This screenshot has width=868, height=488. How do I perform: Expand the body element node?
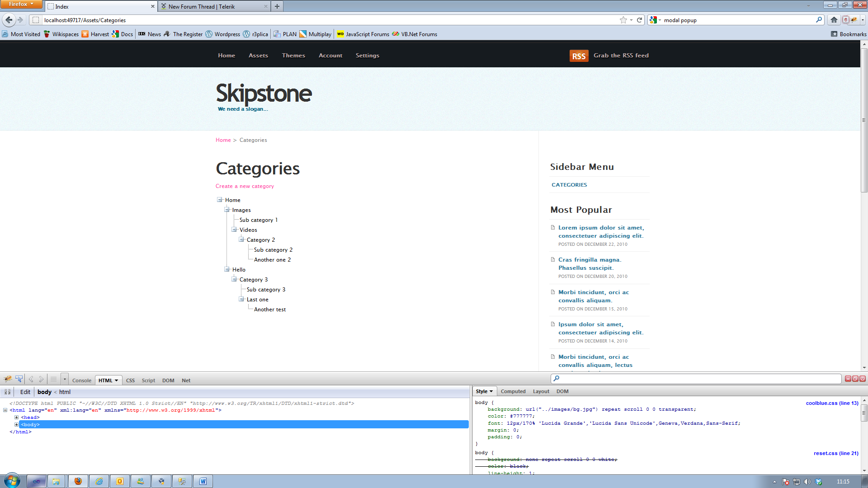pos(17,425)
